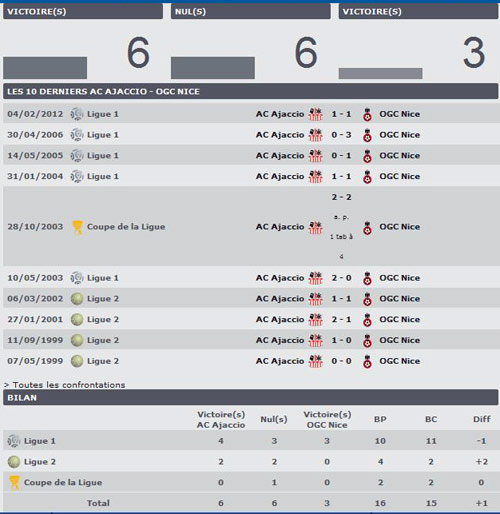This screenshot has height=514, width=500.
Task: Click the 0 - 3 score for 30/04/2006
Action: coord(341,135)
